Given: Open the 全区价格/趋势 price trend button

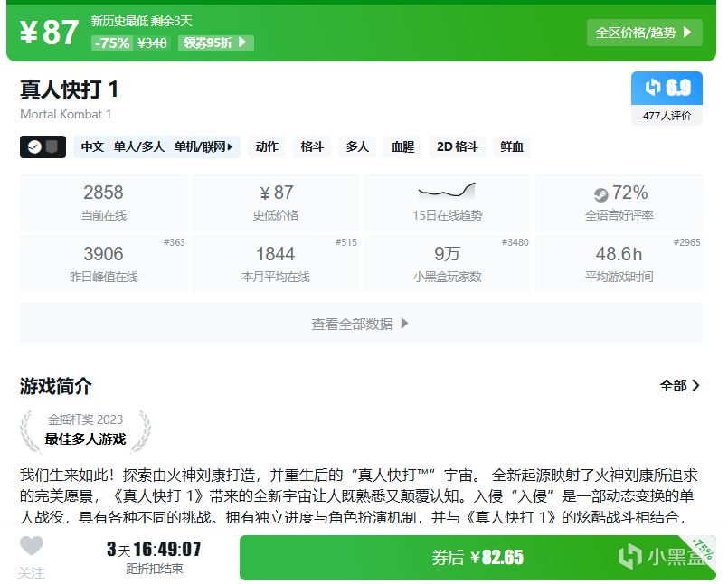Looking at the screenshot, I should pos(645,33).
